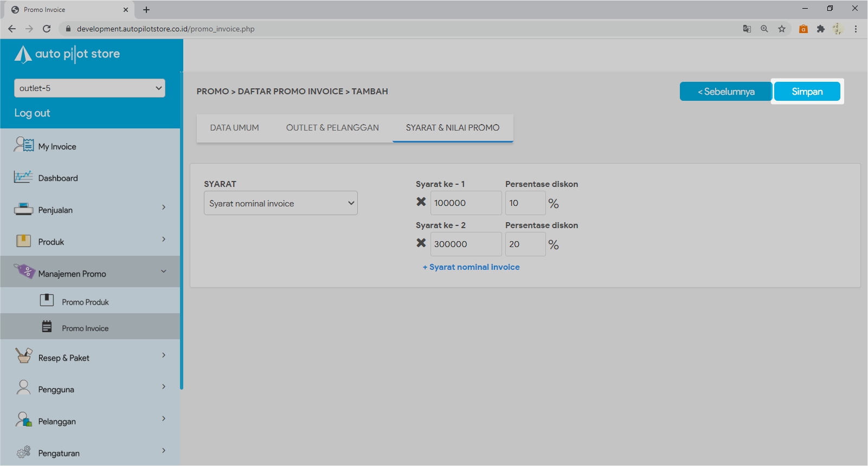Click the My Invoice sidebar icon
868x466 pixels.
(x=24, y=145)
